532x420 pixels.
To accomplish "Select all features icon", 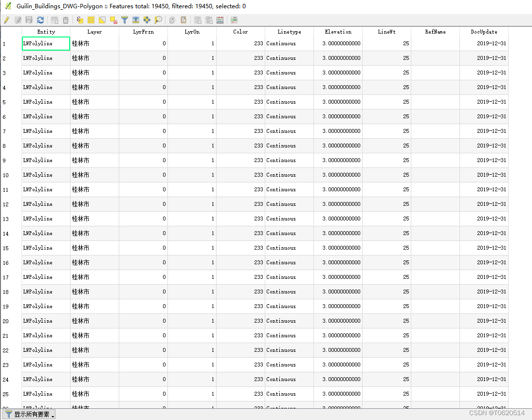I will click(91, 20).
